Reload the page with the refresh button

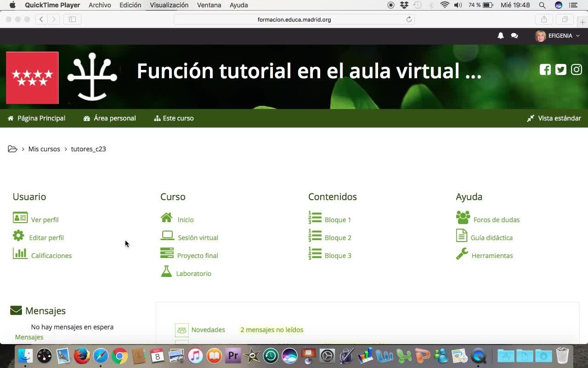click(x=409, y=19)
